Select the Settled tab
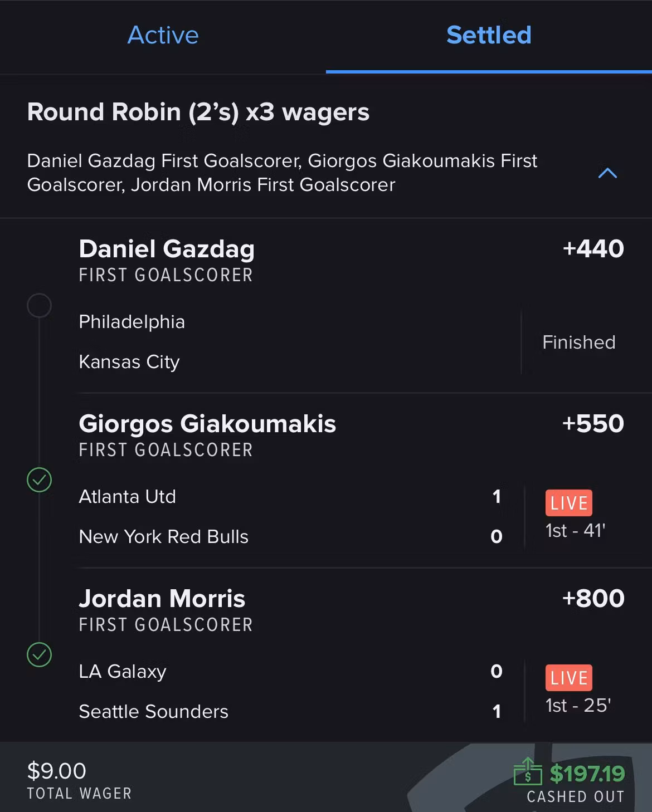 click(489, 36)
